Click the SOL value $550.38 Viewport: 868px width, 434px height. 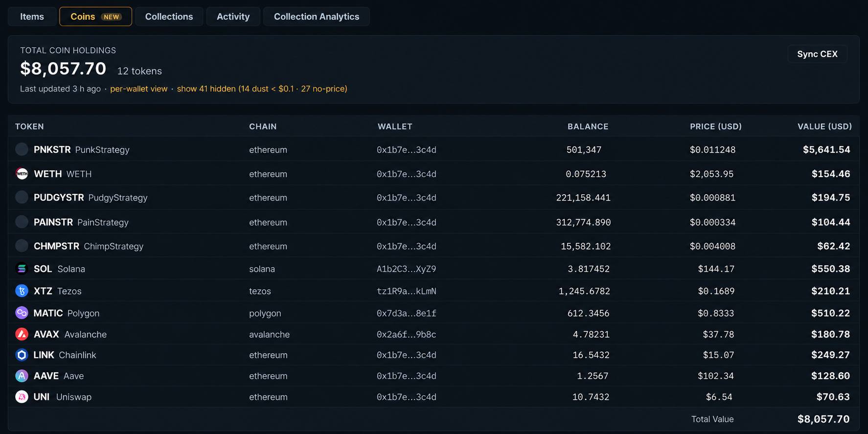[x=830, y=269]
